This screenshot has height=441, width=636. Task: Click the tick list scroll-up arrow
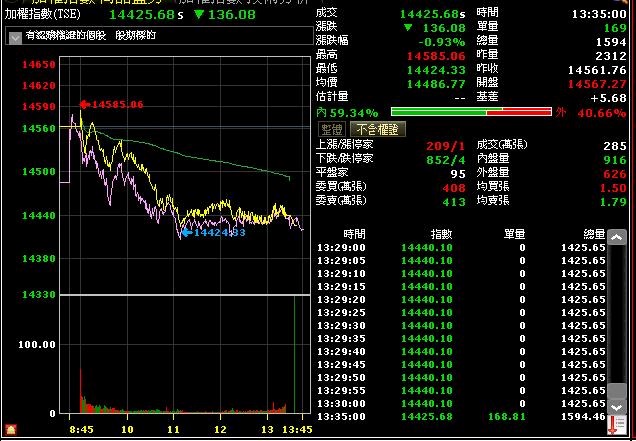point(617,237)
